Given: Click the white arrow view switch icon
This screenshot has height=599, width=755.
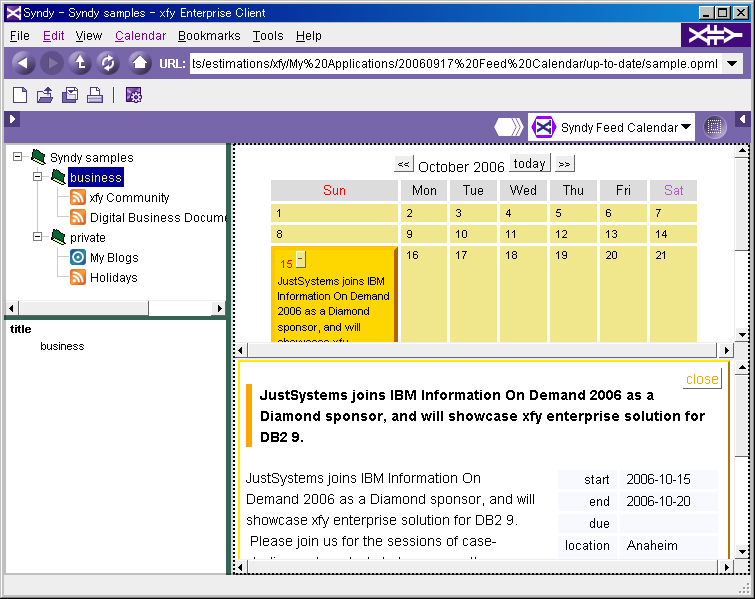Looking at the screenshot, I should coord(508,127).
